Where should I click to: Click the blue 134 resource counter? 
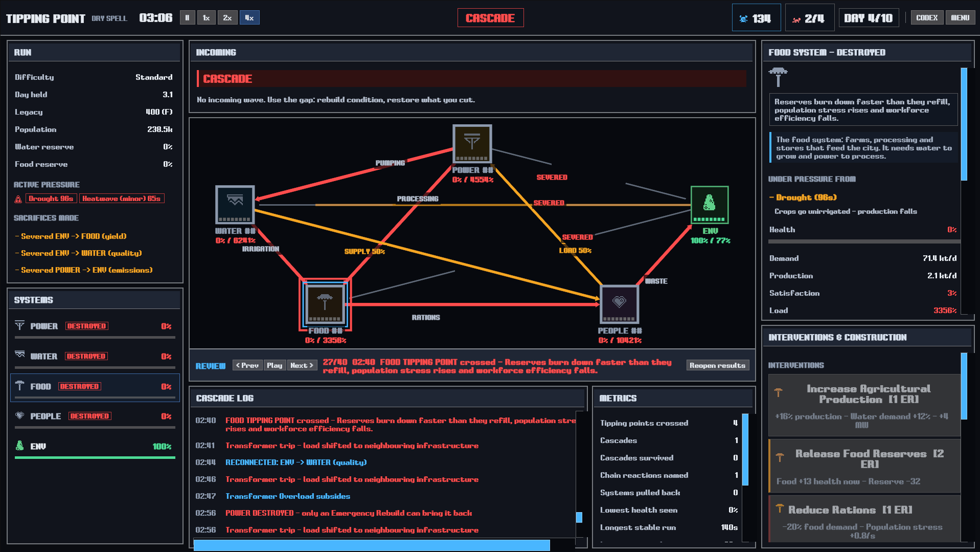pos(756,18)
